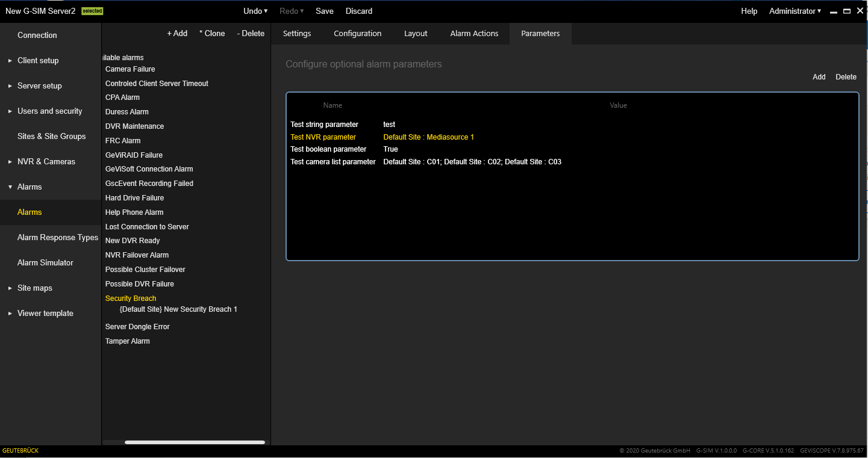Click the boolean True value cell
The image size is (868, 458).
390,149
